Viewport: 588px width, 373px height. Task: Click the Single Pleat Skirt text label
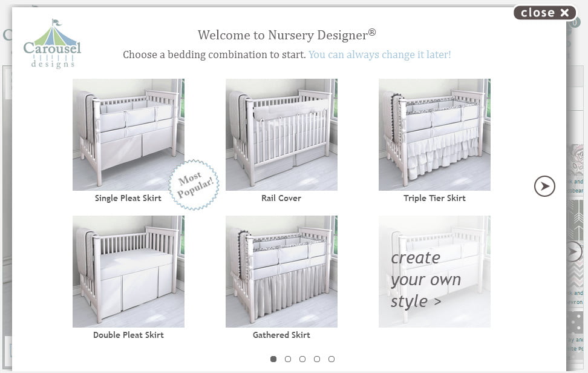coord(128,198)
